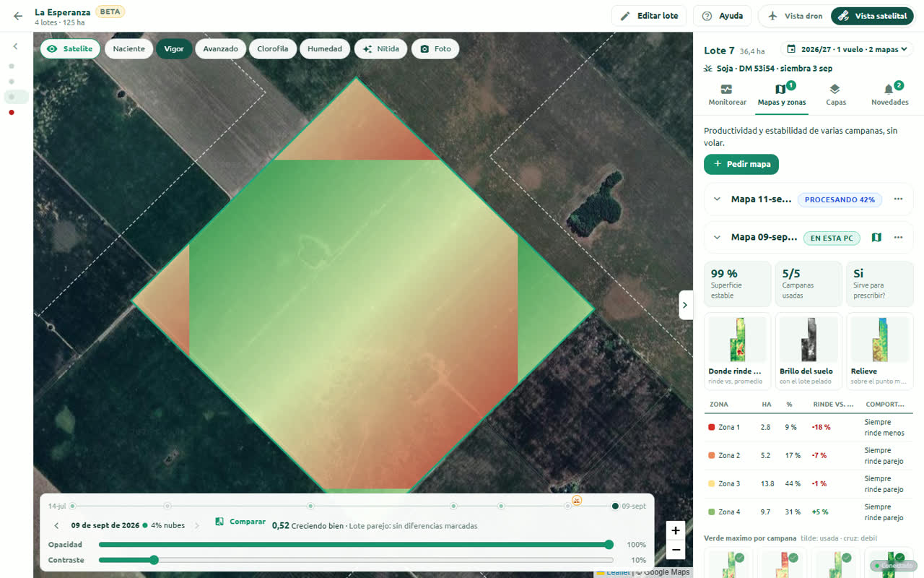The image size is (924, 578).
Task: Click the Zona 4 green color swatch
Action: pyautogui.click(x=712, y=512)
